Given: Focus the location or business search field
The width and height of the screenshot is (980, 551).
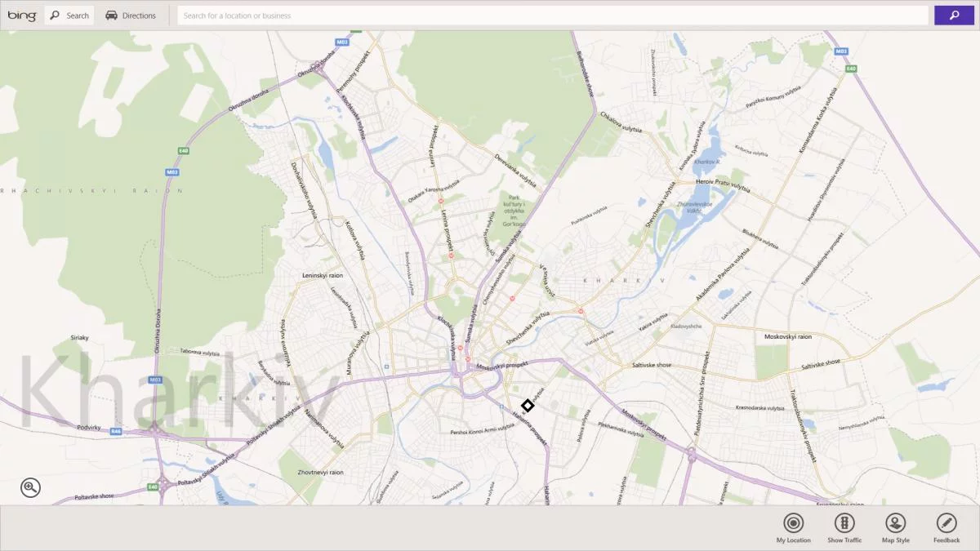Looking at the screenshot, I should (553, 16).
